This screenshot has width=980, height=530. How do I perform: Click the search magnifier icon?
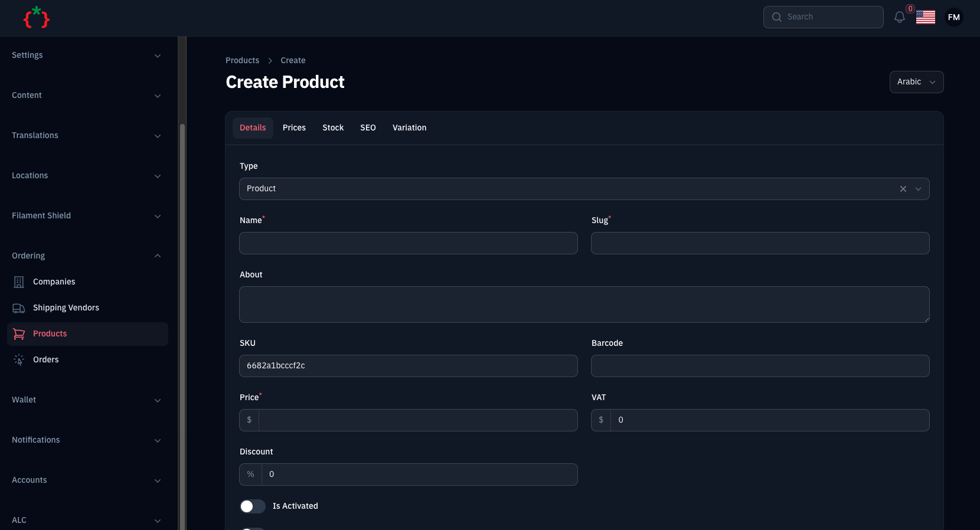pos(776,17)
